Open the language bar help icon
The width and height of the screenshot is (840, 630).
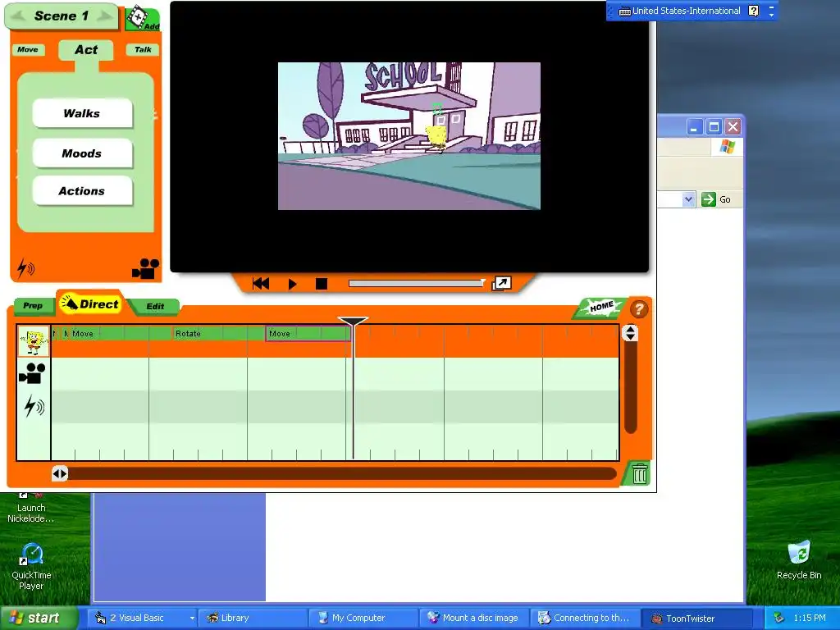tap(753, 11)
